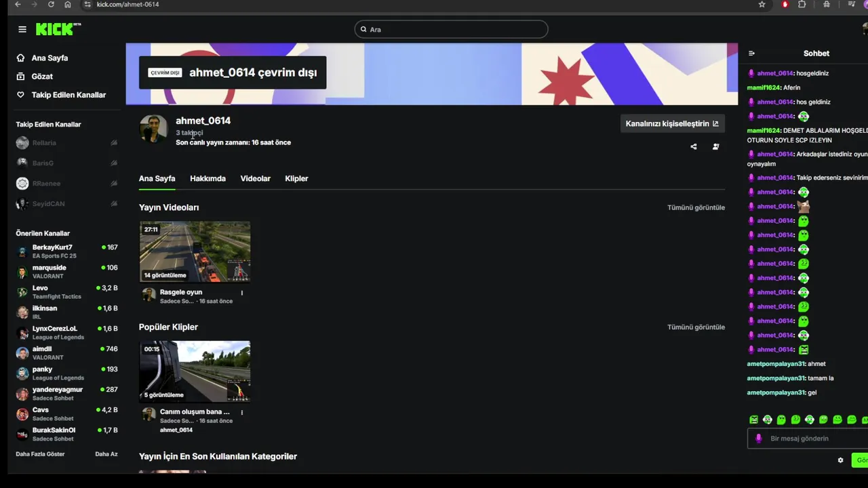Click the purple microphone icon in chat input
Screen dimensions: 868x488
tap(759, 439)
